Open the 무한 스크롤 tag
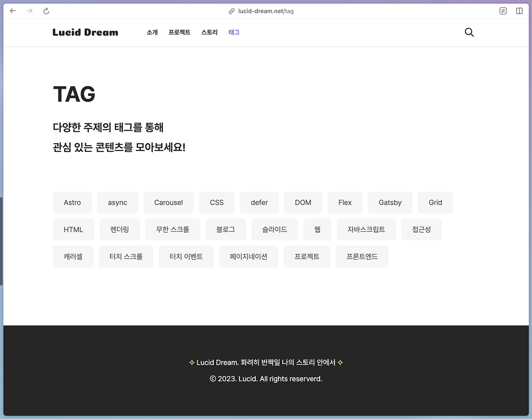 (x=172, y=230)
